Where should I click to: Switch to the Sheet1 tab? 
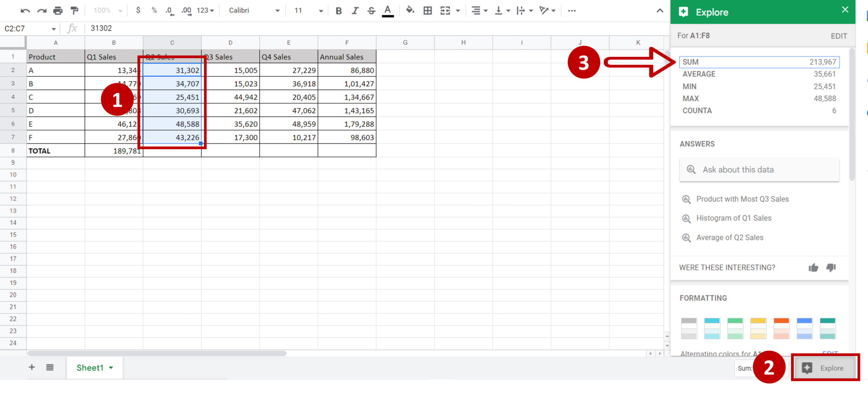pyautogui.click(x=90, y=367)
